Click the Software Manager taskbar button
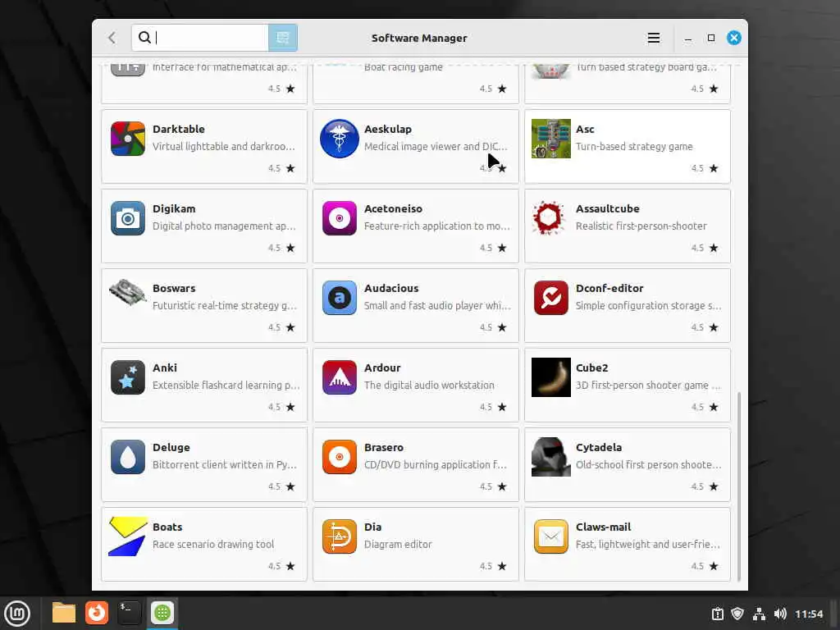840x630 pixels. [162, 613]
